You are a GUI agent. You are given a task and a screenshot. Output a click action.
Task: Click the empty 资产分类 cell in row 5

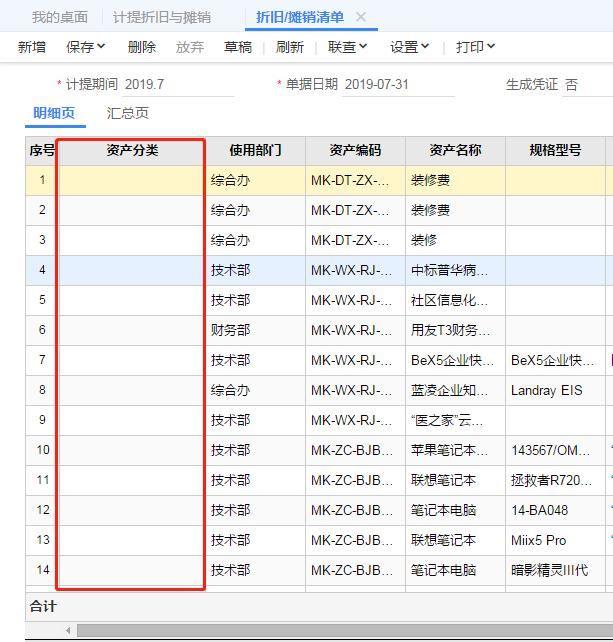tap(131, 300)
